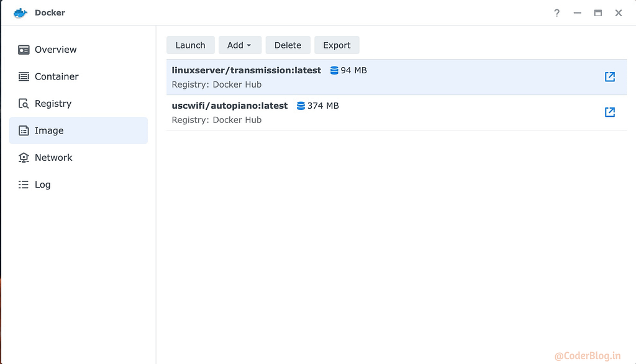This screenshot has width=636, height=364.
Task: Click the 94 MB size value
Action: [x=353, y=71]
